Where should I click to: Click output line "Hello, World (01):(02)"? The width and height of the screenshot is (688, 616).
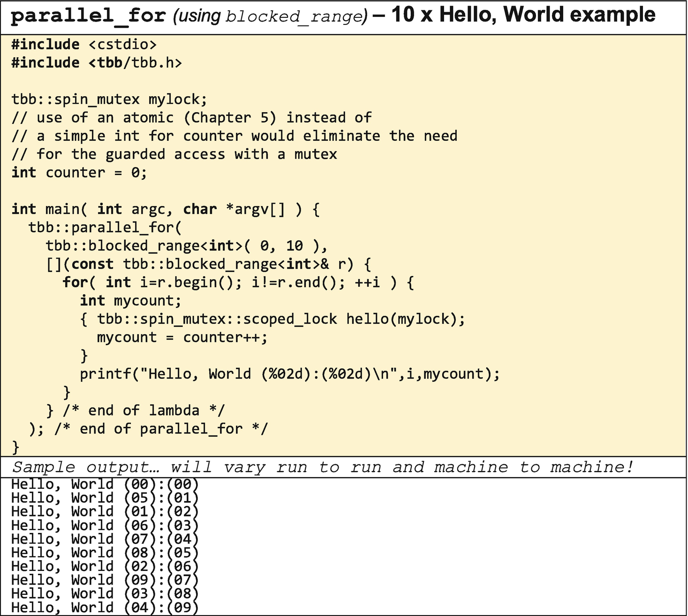click(105, 512)
